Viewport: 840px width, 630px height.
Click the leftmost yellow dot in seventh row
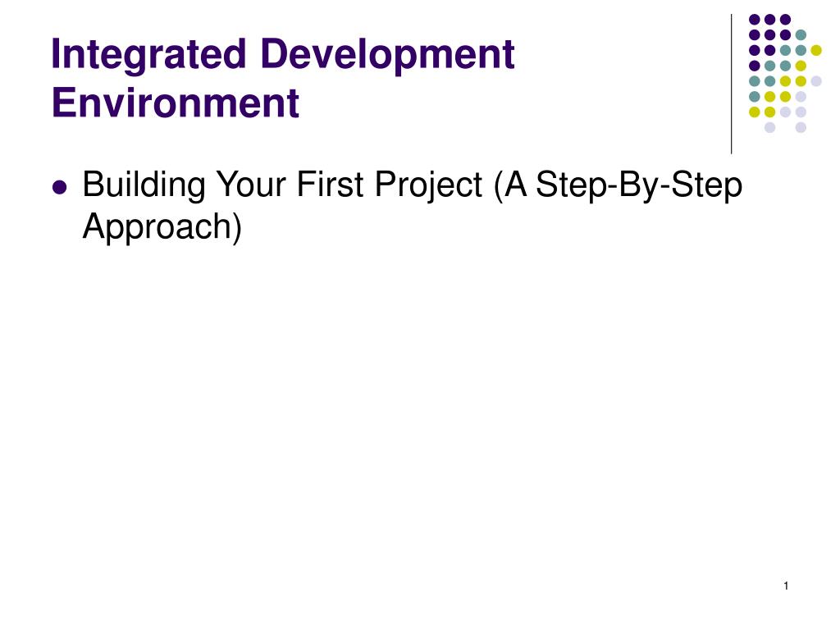click(x=755, y=112)
